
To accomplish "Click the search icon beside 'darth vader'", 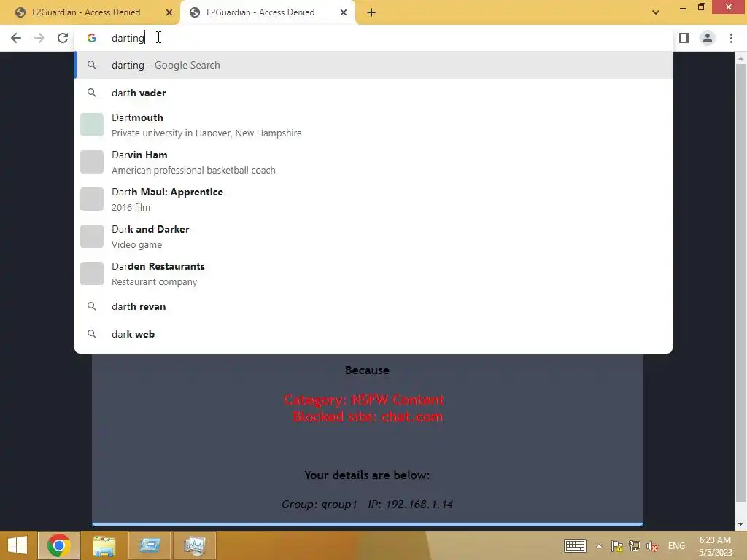I will [91, 93].
